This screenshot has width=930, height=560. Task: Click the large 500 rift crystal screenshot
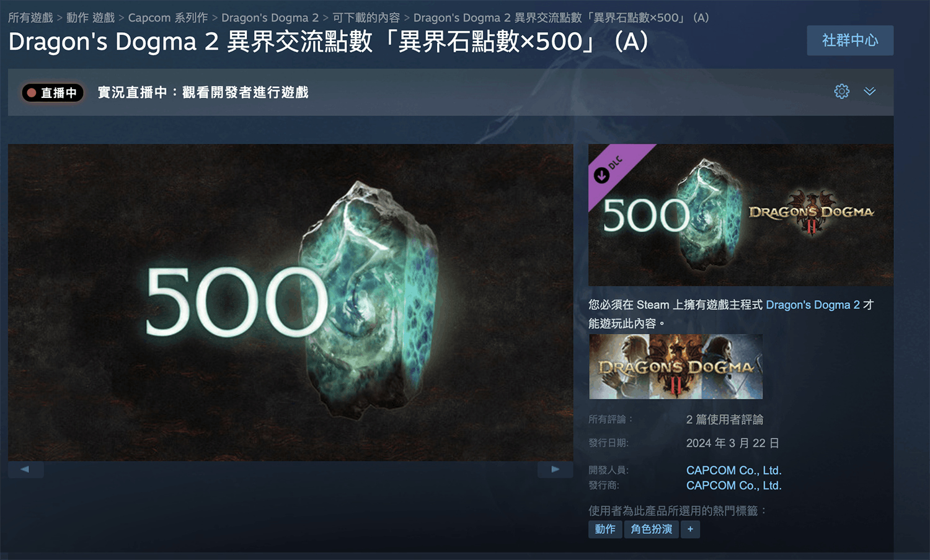click(x=290, y=302)
